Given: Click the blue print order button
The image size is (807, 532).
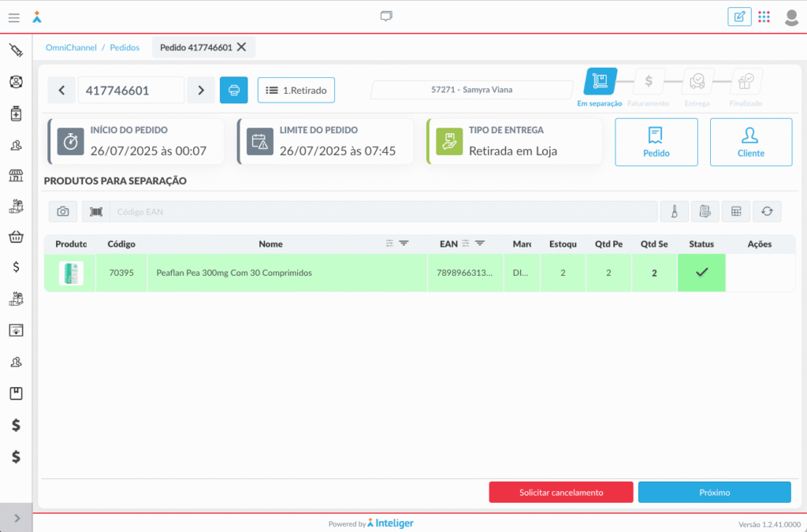Looking at the screenshot, I should 233,90.
